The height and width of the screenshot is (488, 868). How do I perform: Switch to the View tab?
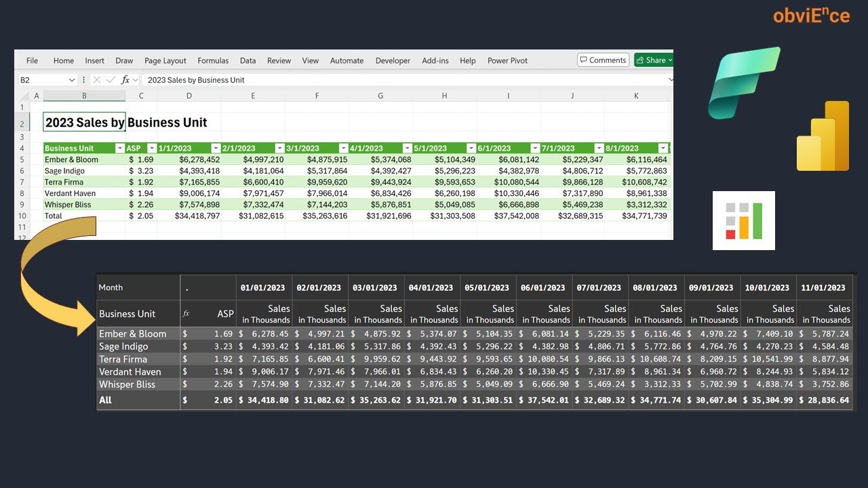click(311, 60)
